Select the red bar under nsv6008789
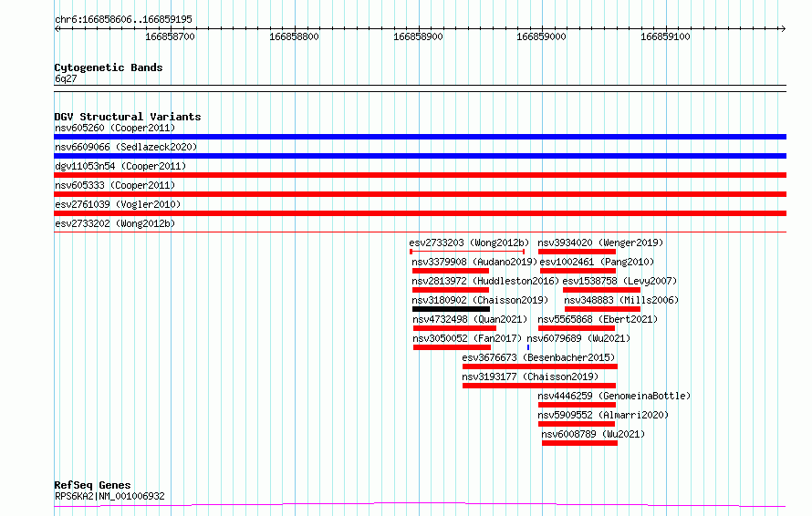The image size is (812, 516). click(579, 443)
